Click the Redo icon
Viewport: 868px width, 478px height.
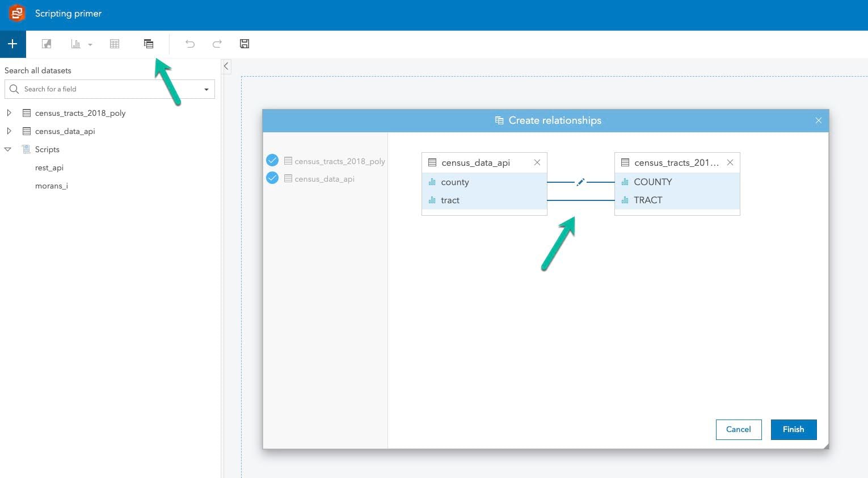(217, 44)
